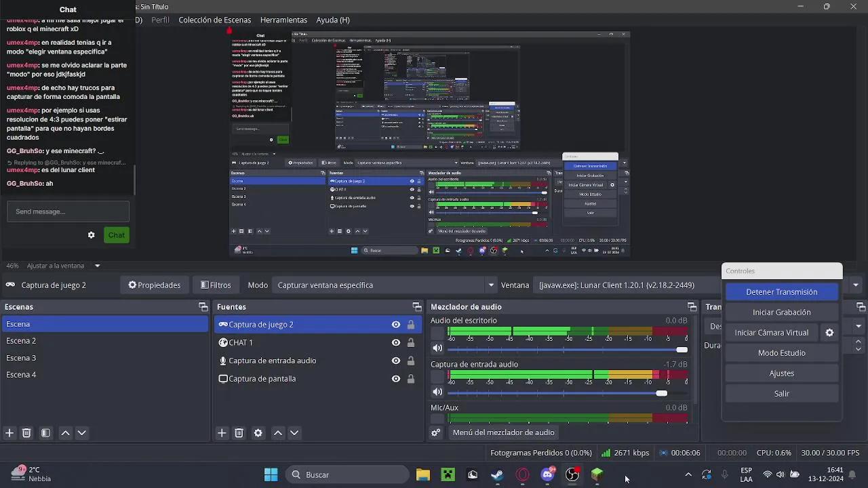Mute Captura de entrada audio speaker
868x488 pixels.
437,392
